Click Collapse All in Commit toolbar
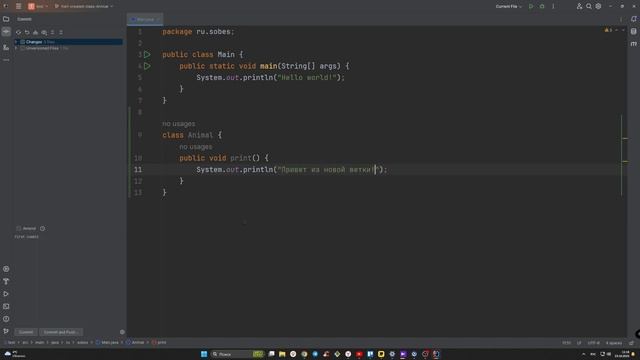The width and height of the screenshot is (640, 360). (x=61, y=32)
